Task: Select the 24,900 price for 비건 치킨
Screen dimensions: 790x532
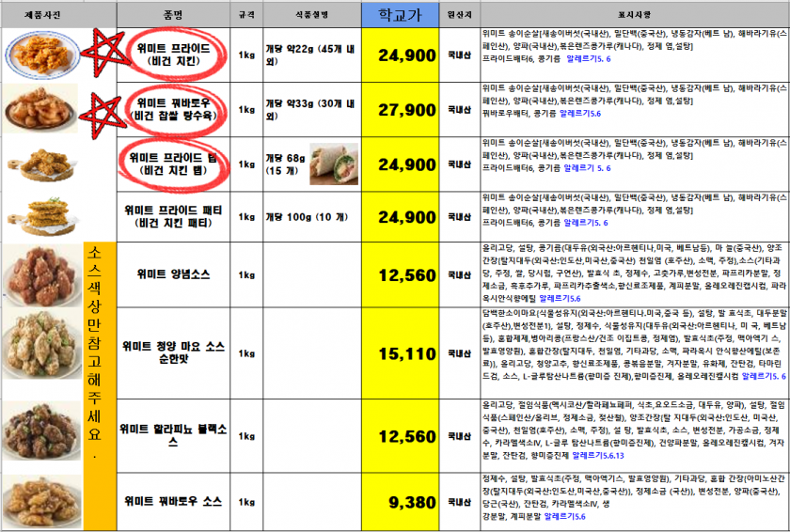Action: click(x=400, y=55)
